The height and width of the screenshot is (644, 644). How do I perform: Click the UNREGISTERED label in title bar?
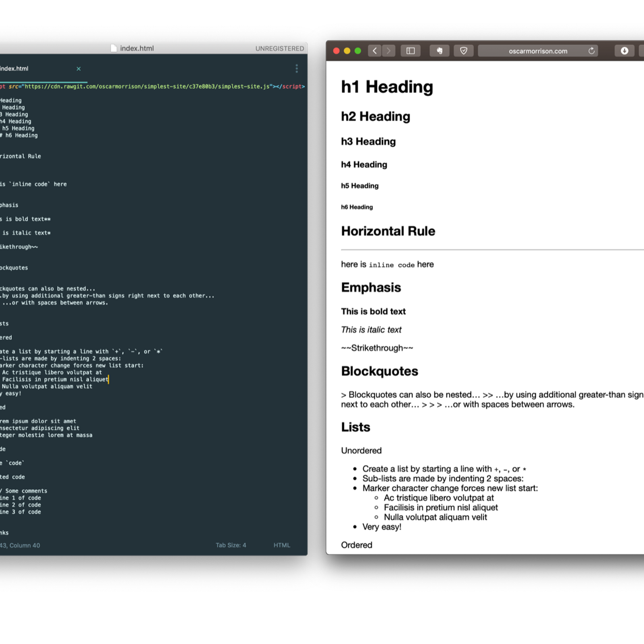(280, 49)
